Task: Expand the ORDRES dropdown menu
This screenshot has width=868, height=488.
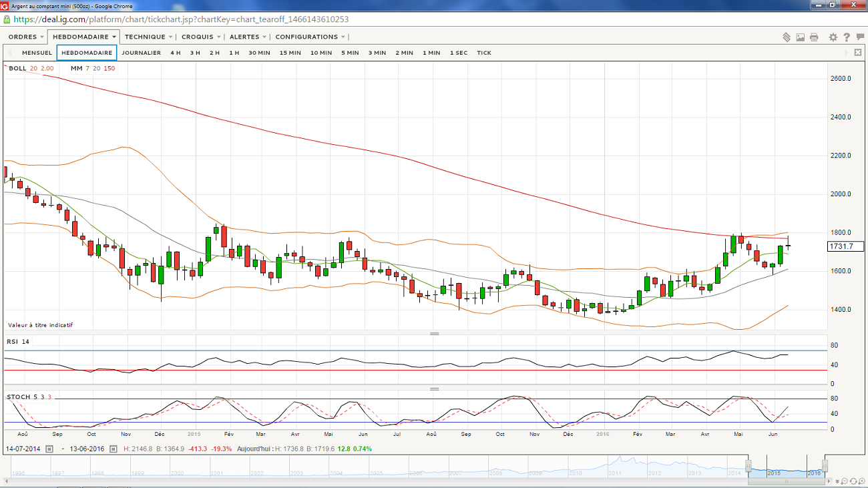Action: tap(27, 37)
